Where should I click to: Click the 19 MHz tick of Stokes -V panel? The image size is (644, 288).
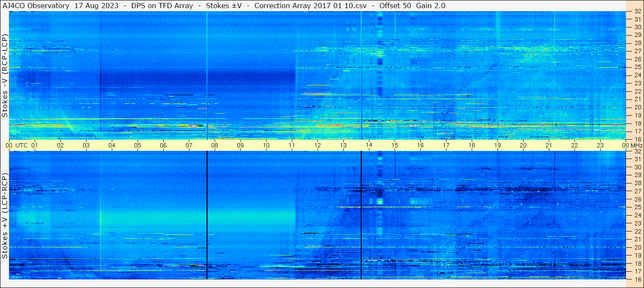pos(637,115)
